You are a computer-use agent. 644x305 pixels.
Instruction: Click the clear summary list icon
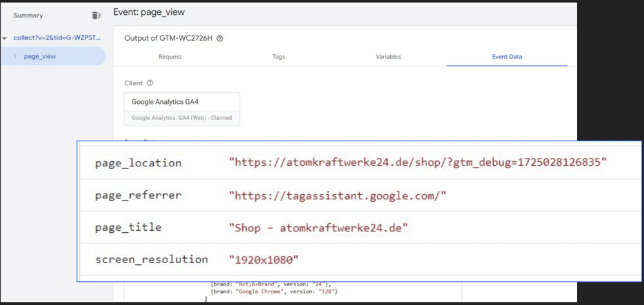[97, 15]
